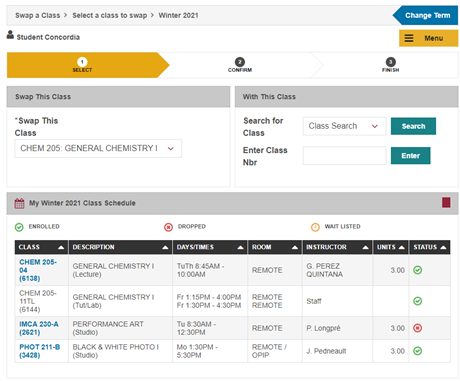Click the calendar icon beside My Winter 2021 Class Schedule
Screen dimensions: 460x381
tap(19, 203)
